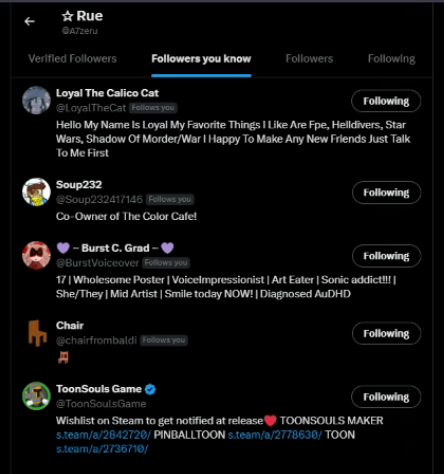This screenshot has height=474, width=444.
Task: Select Followers you know tab
Action: (x=201, y=59)
